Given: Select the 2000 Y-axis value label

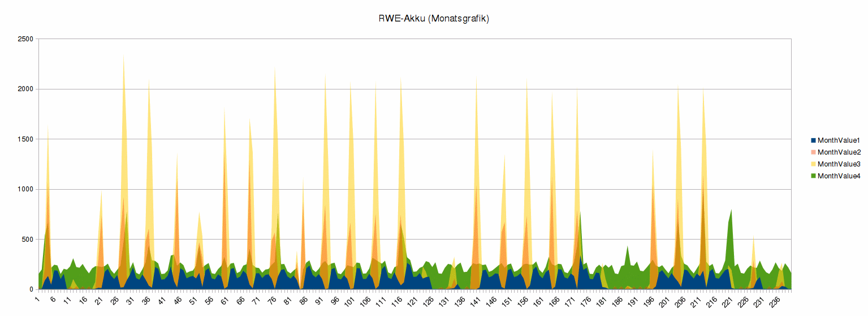Looking at the screenshot, I should click(25, 89).
